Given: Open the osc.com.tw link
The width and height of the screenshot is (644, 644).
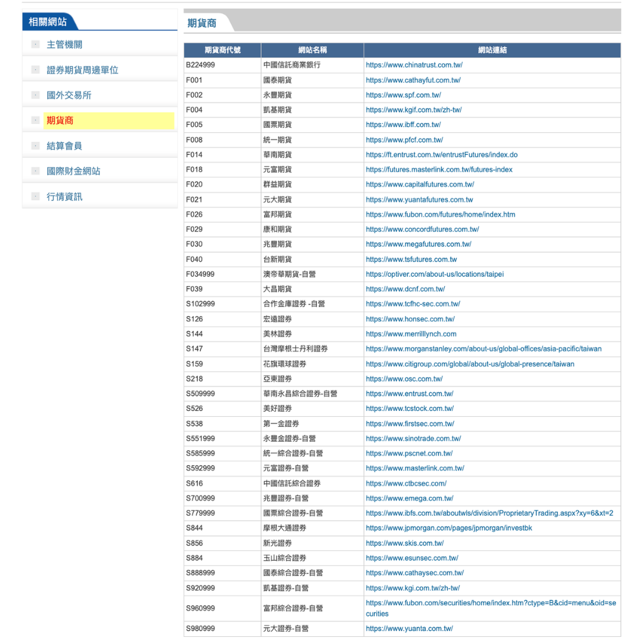Looking at the screenshot, I should 404,379.
